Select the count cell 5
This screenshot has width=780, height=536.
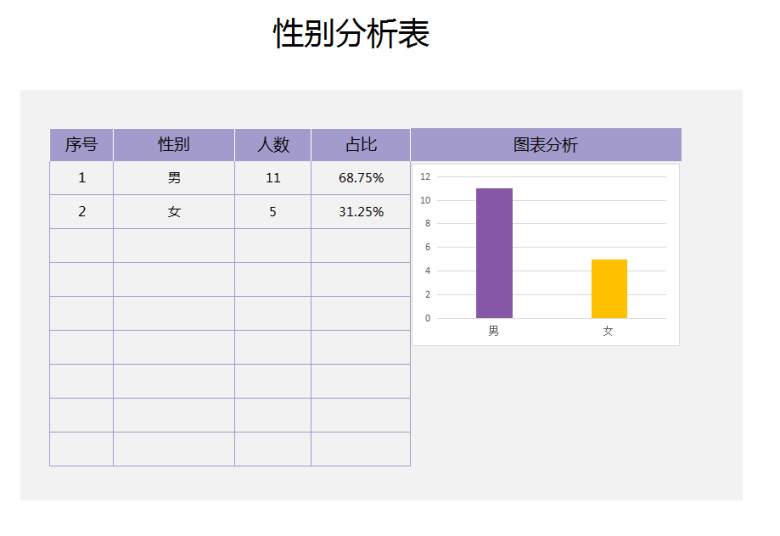coord(273,212)
